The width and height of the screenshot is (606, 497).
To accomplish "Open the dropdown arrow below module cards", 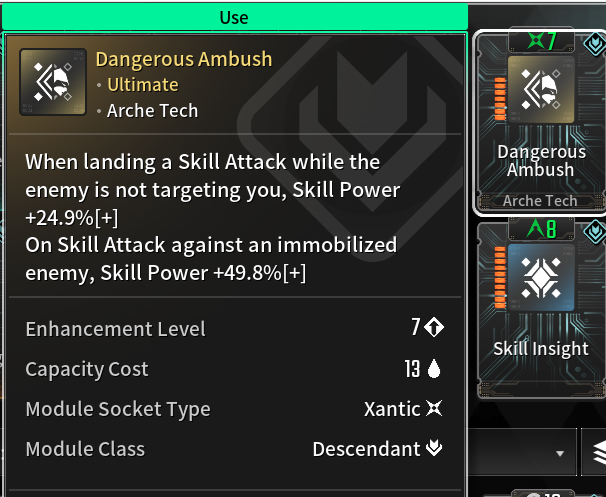I will point(560,453).
